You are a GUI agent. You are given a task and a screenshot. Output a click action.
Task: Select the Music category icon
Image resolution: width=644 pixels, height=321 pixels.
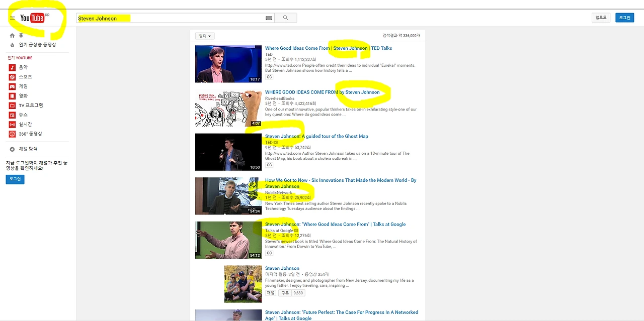[13, 67]
